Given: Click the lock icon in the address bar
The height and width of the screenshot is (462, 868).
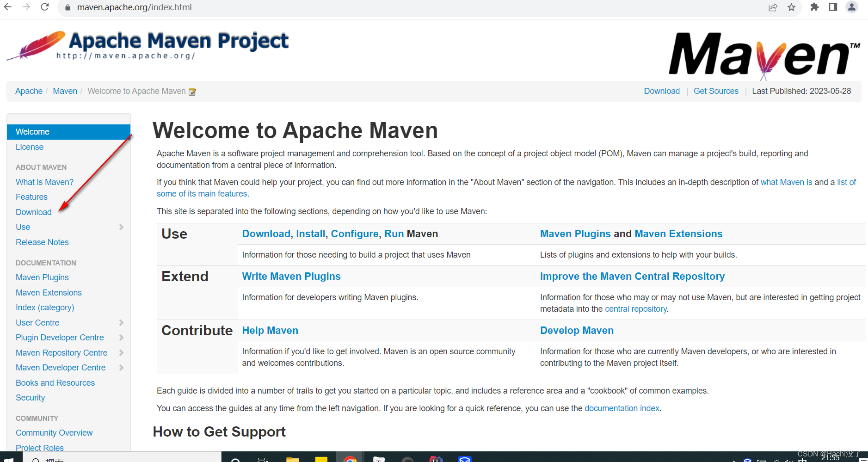Looking at the screenshot, I should [68, 7].
